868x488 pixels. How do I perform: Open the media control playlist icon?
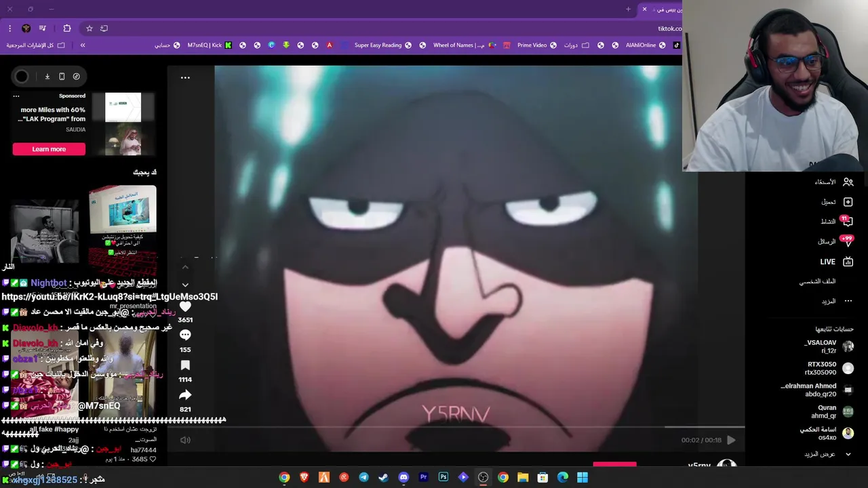42,28
